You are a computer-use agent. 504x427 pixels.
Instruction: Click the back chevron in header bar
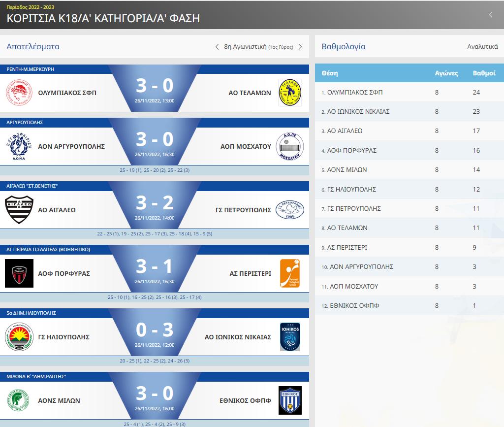(x=491, y=15)
